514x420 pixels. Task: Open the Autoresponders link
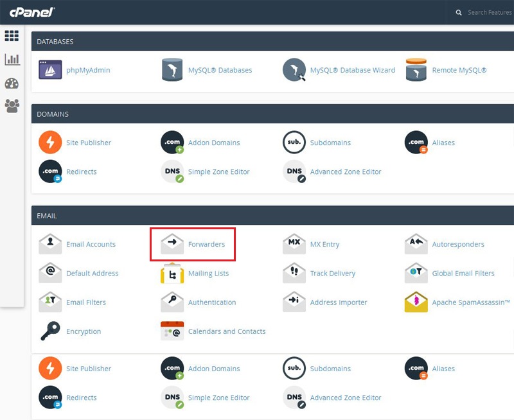click(x=458, y=245)
